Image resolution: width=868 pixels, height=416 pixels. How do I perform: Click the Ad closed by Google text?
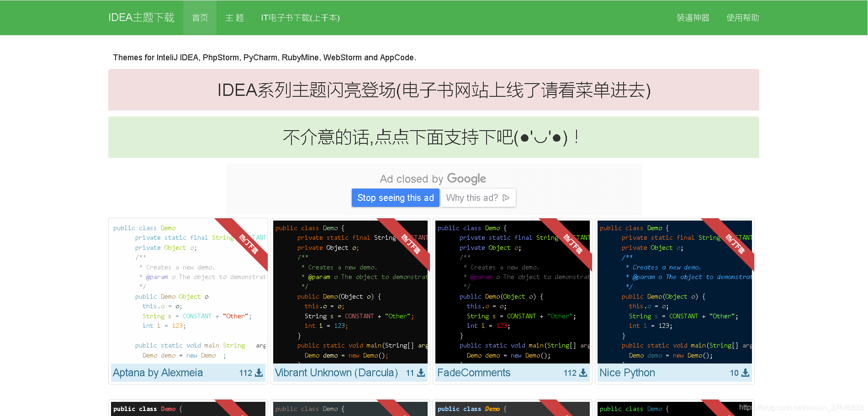[x=433, y=179]
